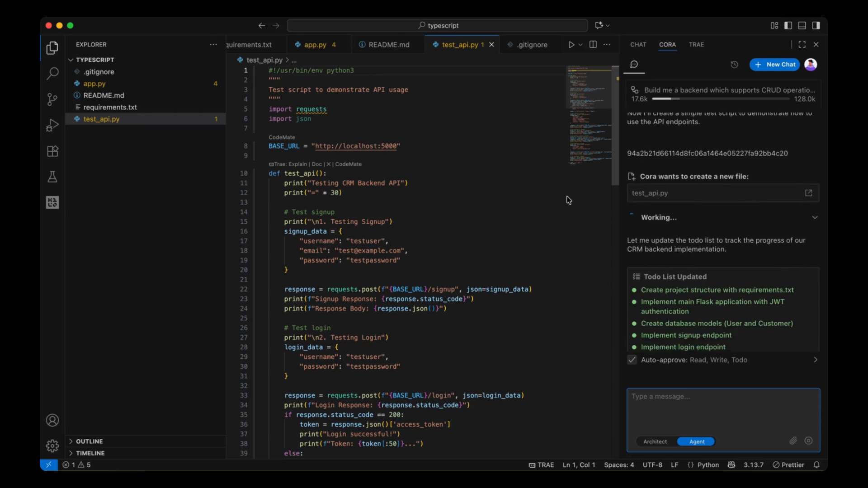Toggle the panel layout visibility icon
The image size is (868, 488).
click(802, 26)
